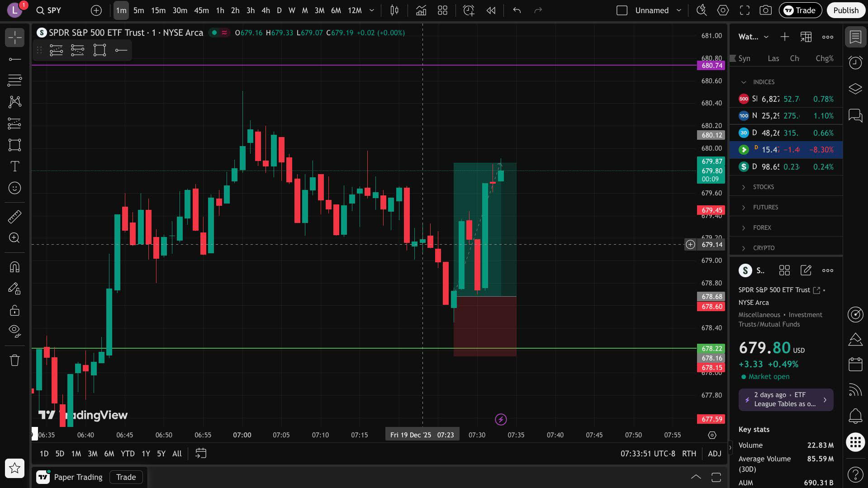Click Trade button beside Paper Trading
This screenshot has height=488, width=868.
(x=126, y=477)
